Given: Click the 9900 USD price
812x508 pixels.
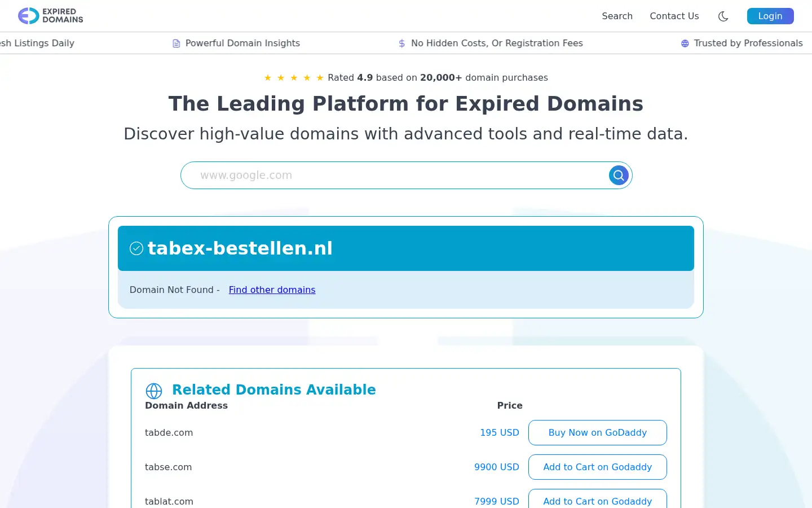Looking at the screenshot, I should click(x=496, y=467).
